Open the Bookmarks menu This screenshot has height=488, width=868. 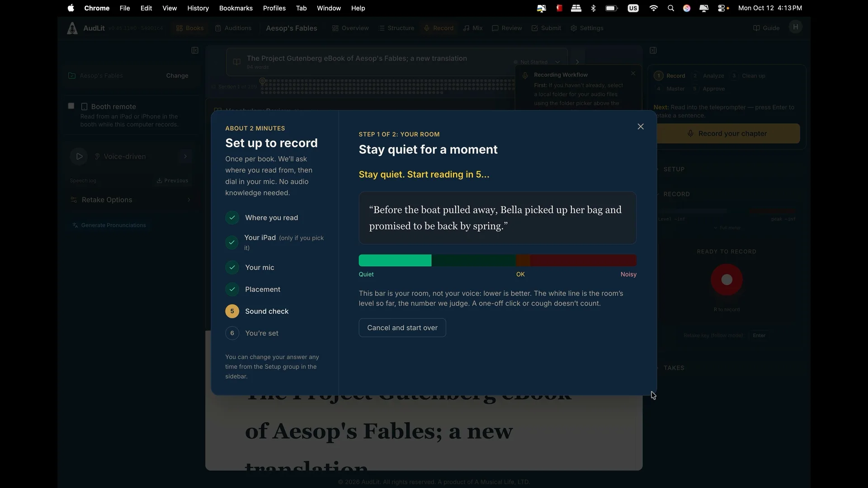tap(236, 8)
